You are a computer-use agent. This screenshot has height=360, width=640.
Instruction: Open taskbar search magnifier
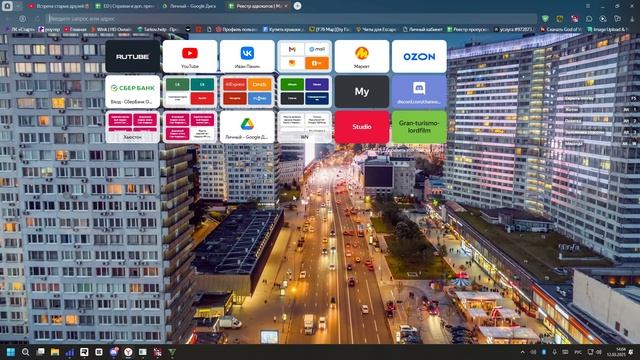(x=25, y=352)
